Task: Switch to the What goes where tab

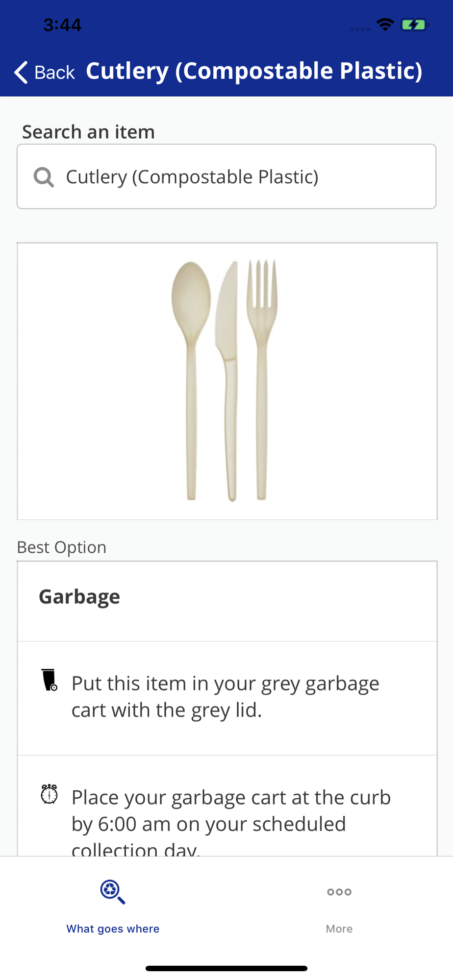Action: click(113, 929)
